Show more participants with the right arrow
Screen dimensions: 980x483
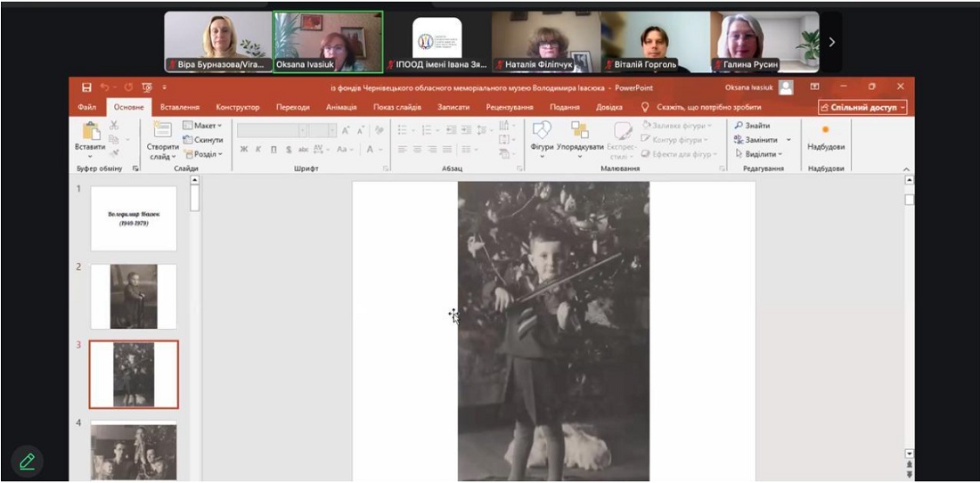point(832,42)
